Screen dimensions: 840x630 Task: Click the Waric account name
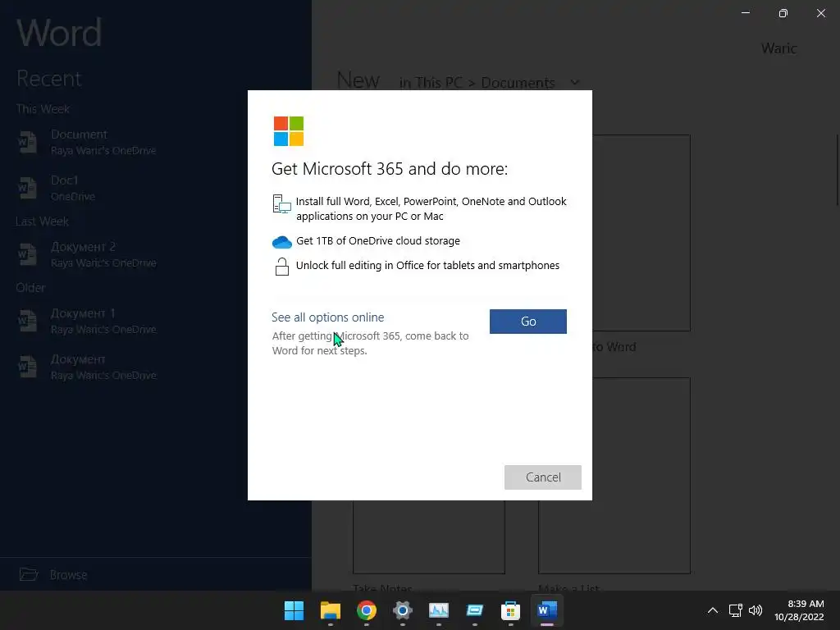(779, 48)
